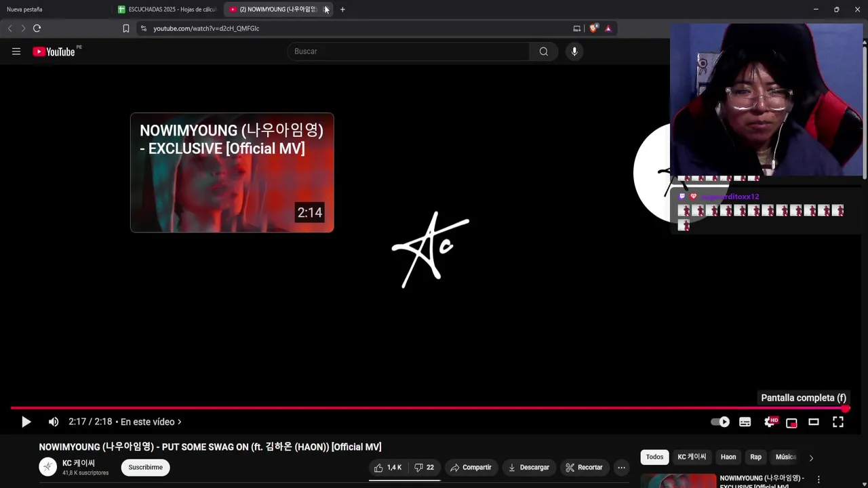Click the KC logo in the player center

431,249
